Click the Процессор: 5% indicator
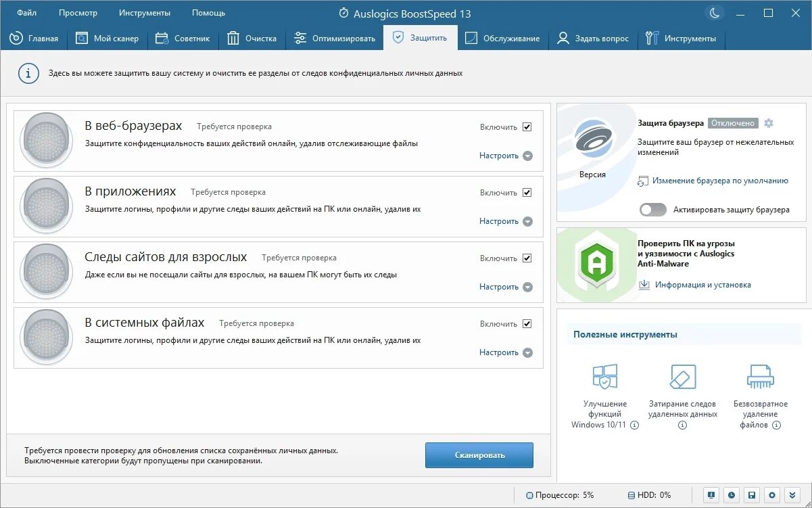Image resolution: width=812 pixels, height=508 pixels. tap(560, 495)
